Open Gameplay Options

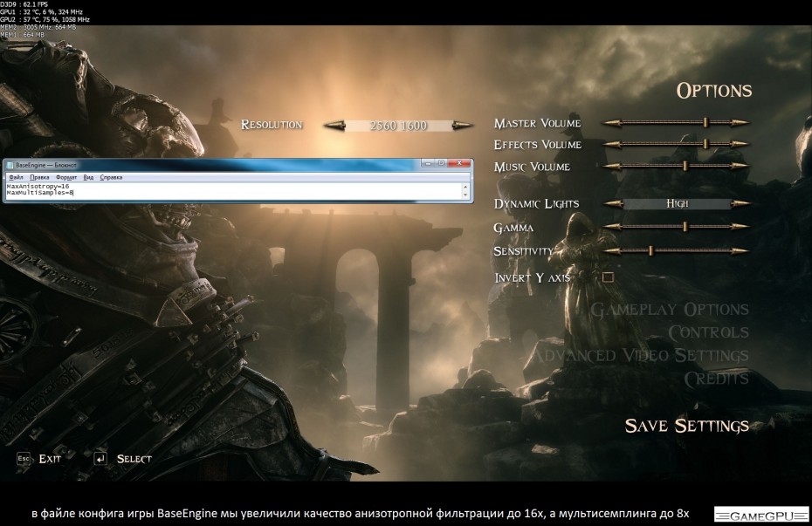pos(669,310)
